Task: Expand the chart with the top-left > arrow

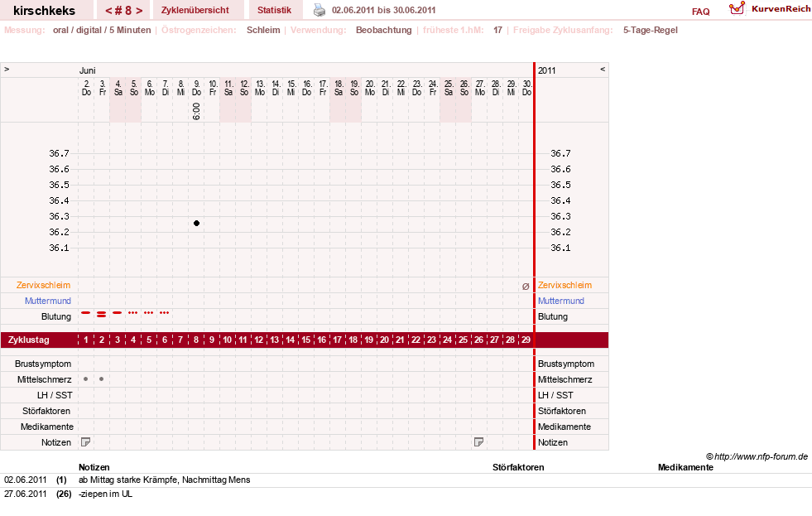Action: coord(7,69)
